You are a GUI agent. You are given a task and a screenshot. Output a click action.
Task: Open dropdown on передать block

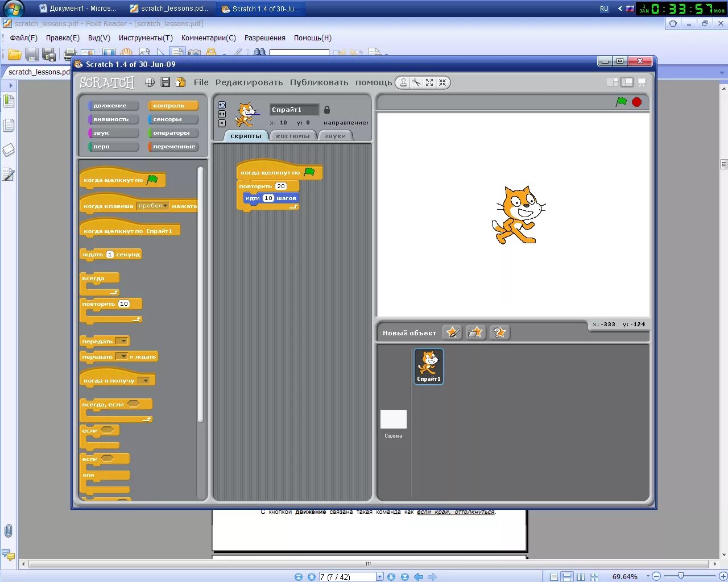122,341
